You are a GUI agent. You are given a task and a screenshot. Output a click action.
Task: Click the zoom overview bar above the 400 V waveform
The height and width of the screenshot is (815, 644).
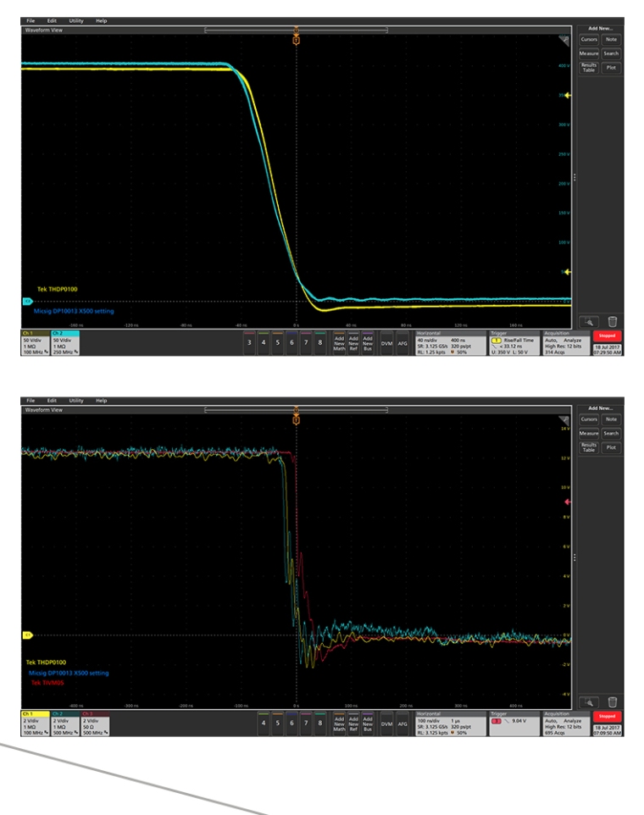[x=296, y=30]
